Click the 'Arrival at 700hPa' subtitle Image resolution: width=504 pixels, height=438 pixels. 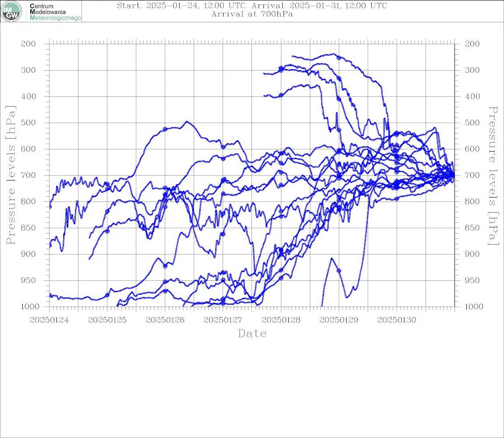point(252,14)
